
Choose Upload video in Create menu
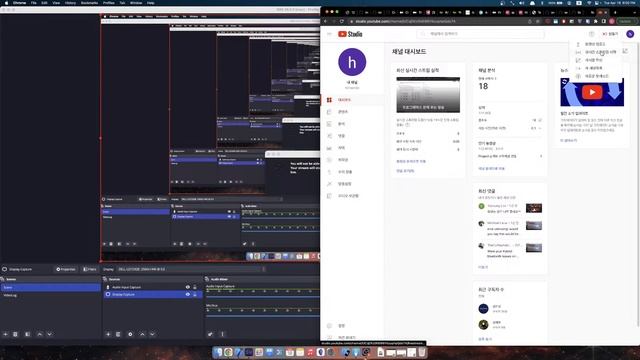596,44
